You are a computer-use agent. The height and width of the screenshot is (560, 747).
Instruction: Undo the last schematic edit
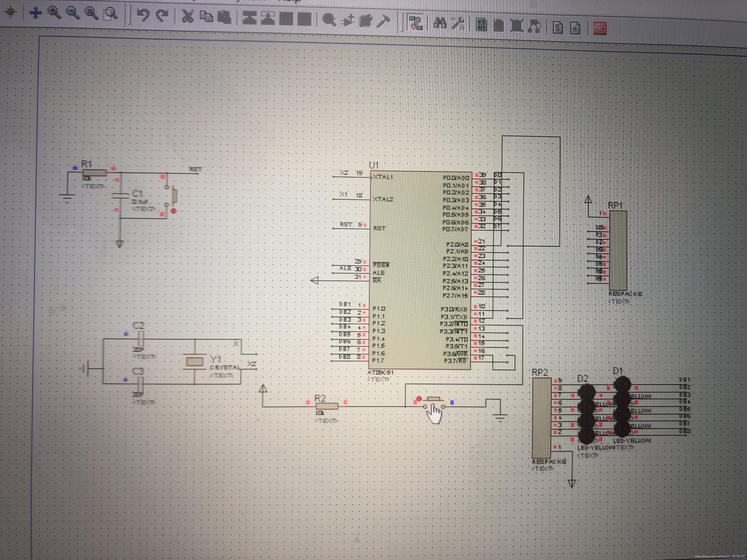pyautogui.click(x=143, y=15)
